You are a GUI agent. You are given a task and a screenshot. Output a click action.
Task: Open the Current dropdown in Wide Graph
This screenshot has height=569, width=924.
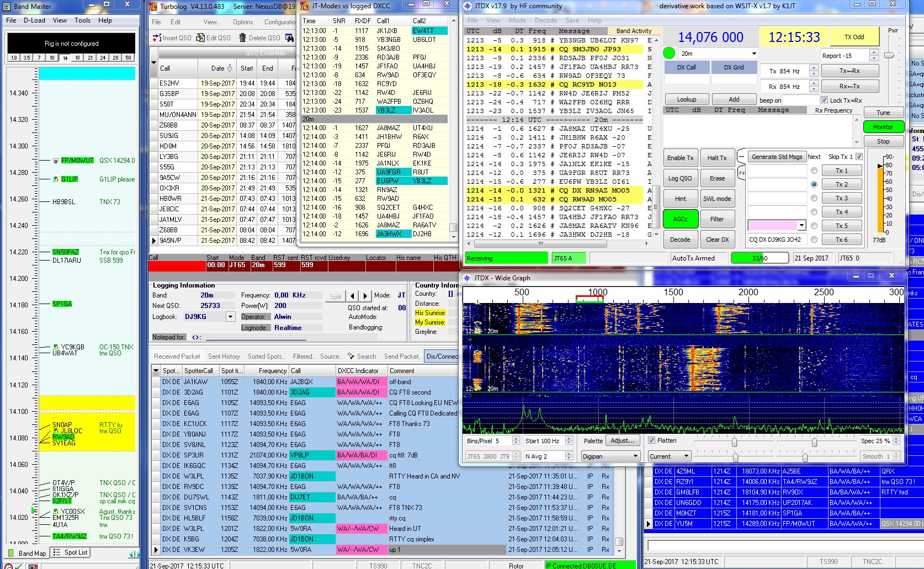[x=686, y=456]
